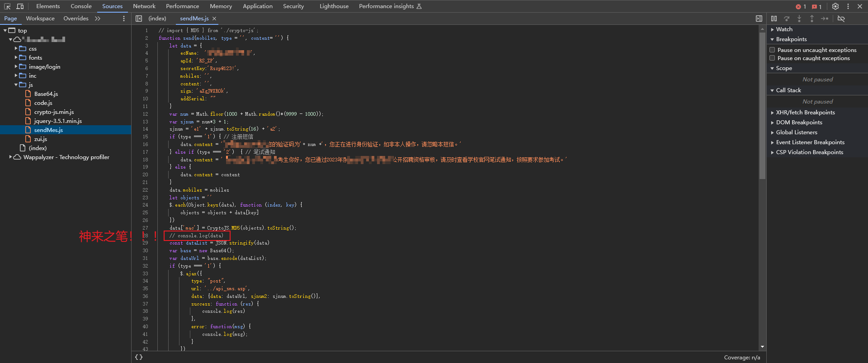Hide the navigator sidebar icon

(x=139, y=19)
